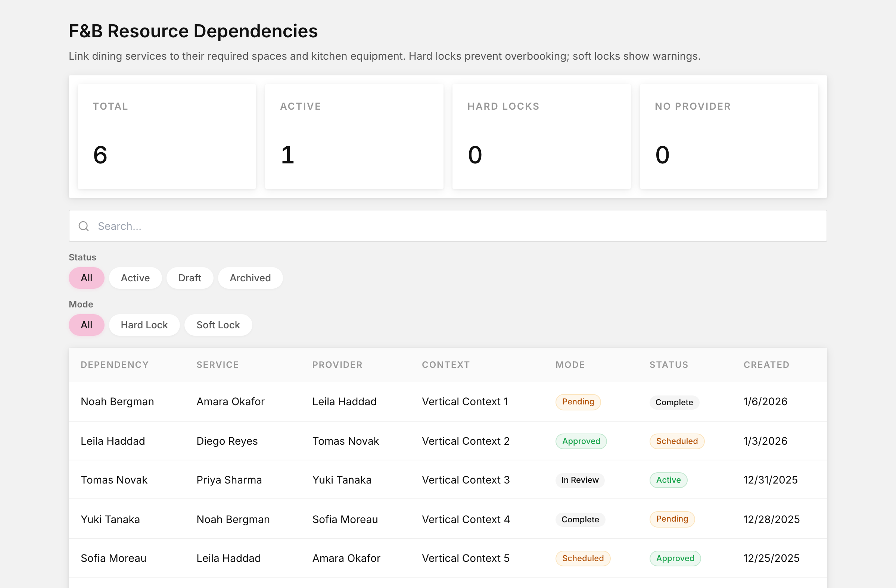Screen dimensions: 896x588
Task: Open the No Provider stat card
Action: [729, 137]
